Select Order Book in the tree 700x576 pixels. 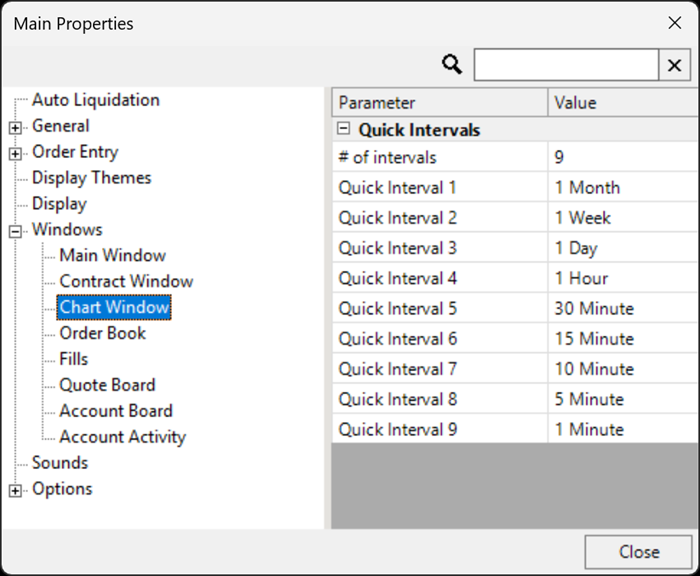click(102, 333)
